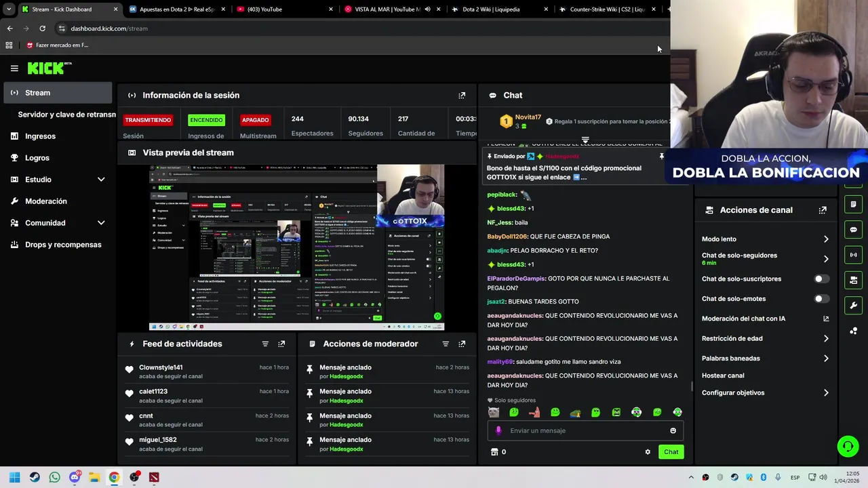Show hidden system tray icons
This screenshot has height=488, width=868.
[x=691, y=477]
